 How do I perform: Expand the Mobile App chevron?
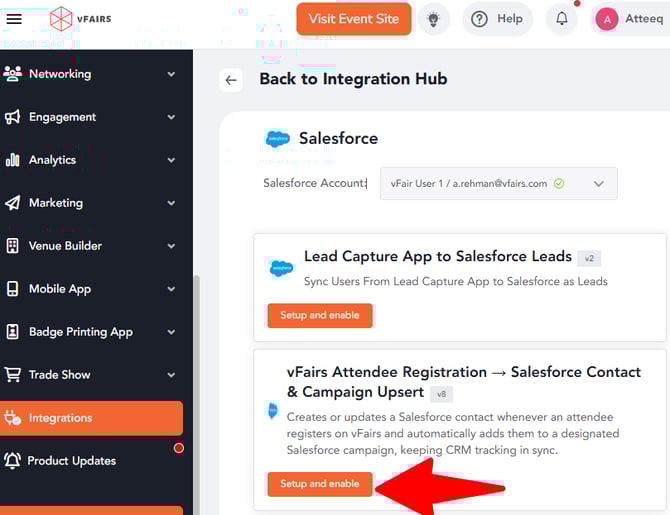pos(171,289)
